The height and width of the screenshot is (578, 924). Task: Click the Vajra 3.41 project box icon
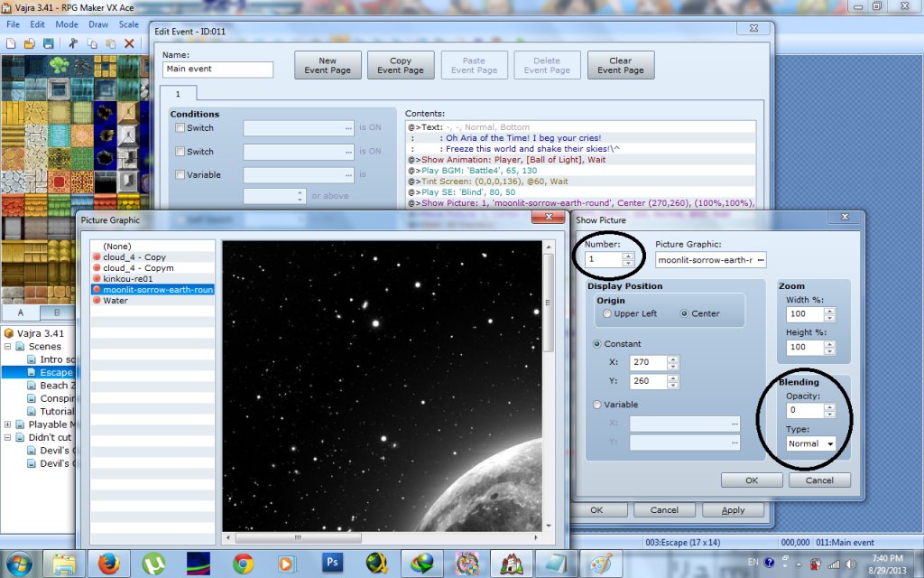coord(9,333)
